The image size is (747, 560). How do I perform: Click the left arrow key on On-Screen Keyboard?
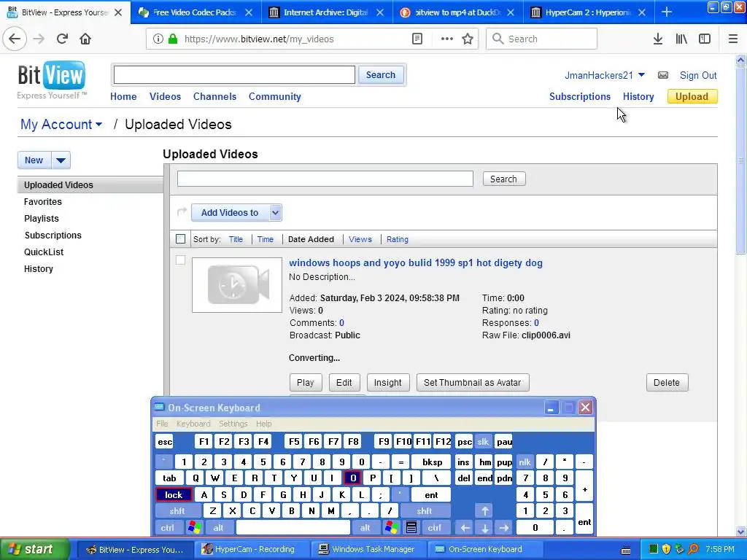(465, 528)
